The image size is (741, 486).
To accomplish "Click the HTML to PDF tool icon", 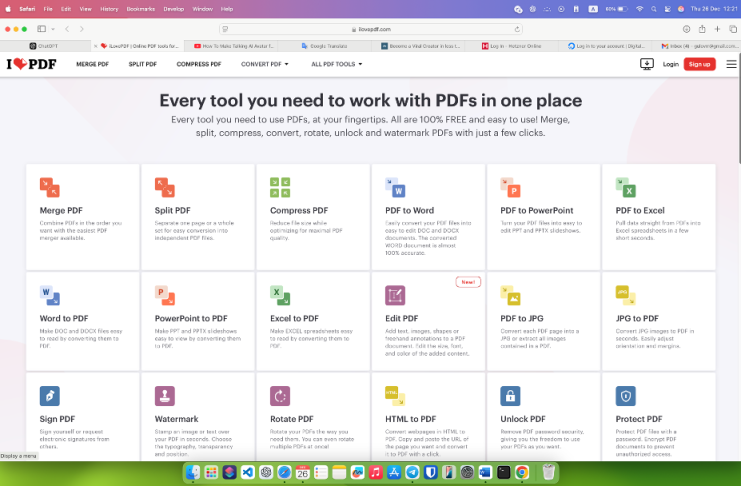I will tap(395, 396).
